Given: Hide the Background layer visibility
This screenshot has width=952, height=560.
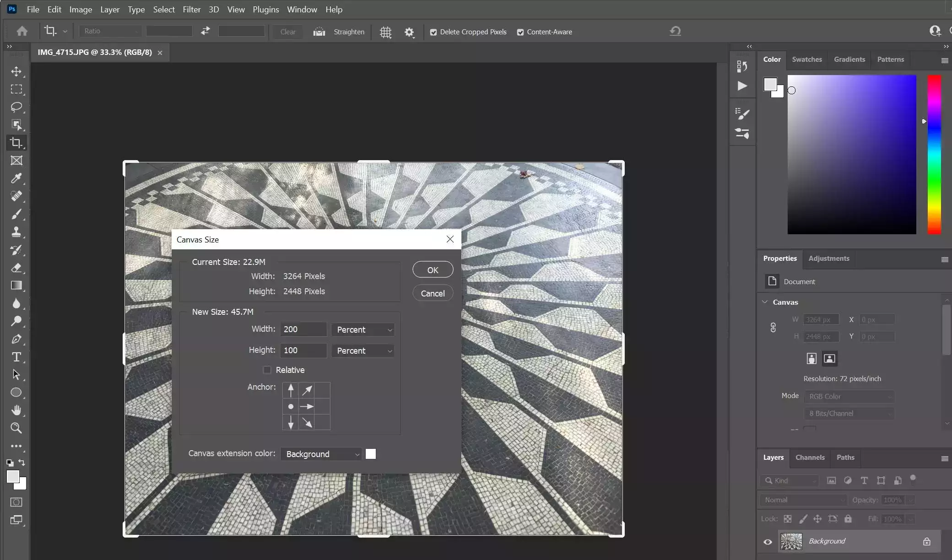Looking at the screenshot, I should click(x=768, y=542).
